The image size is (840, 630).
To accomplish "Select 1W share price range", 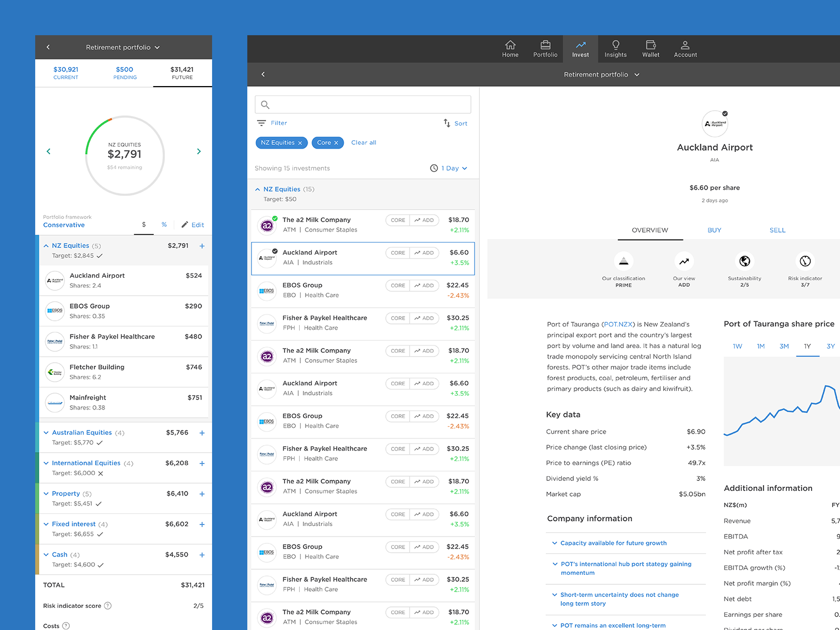I will (738, 346).
